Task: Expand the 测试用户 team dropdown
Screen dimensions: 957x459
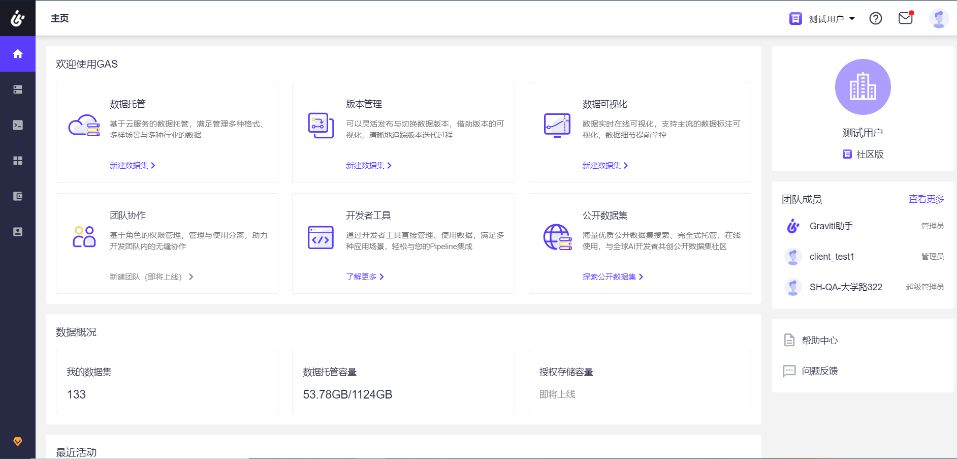Action: pos(823,19)
